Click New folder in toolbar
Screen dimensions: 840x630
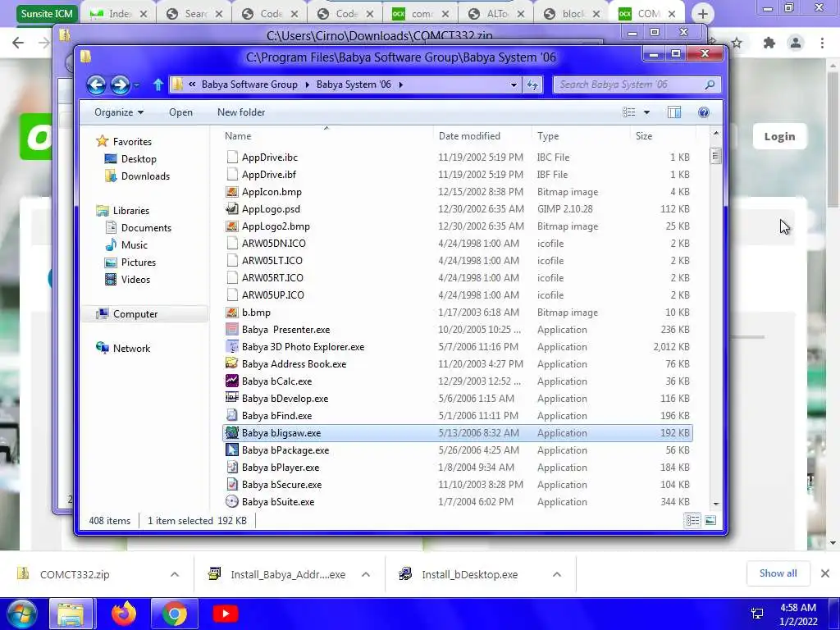click(241, 112)
